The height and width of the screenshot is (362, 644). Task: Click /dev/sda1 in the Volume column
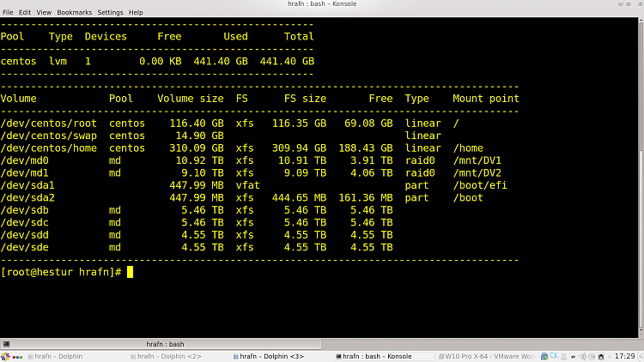(x=27, y=185)
